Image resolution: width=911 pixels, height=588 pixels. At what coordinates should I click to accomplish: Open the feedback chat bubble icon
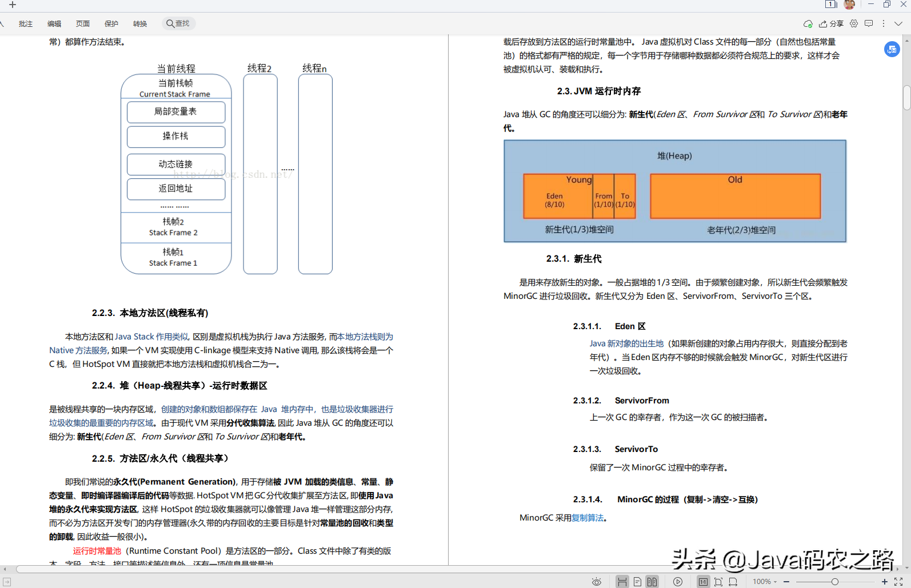869,23
